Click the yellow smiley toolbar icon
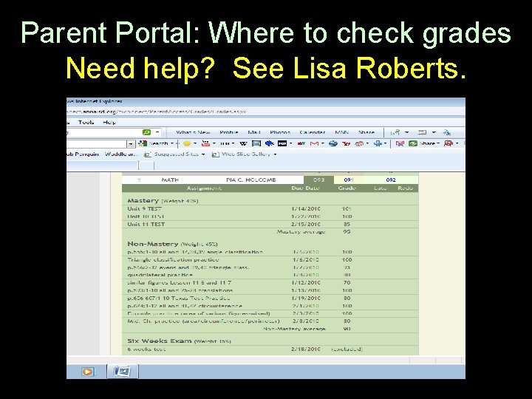 tap(187, 143)
